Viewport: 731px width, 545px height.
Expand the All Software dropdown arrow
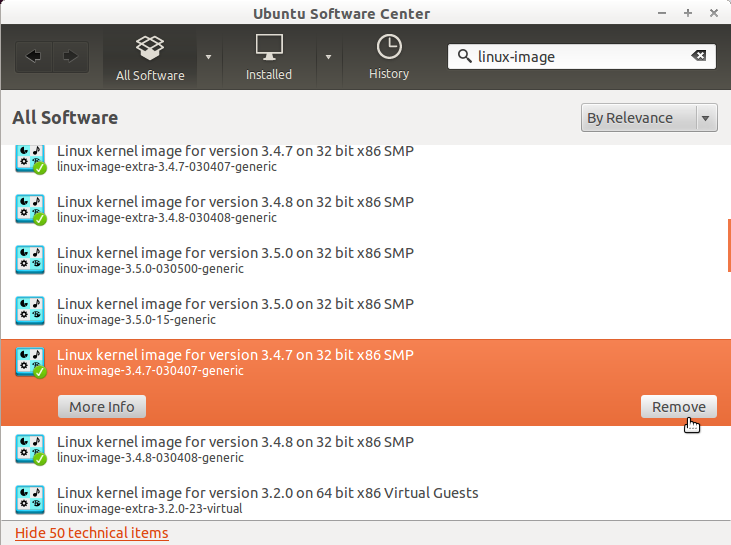pos(208,57)
